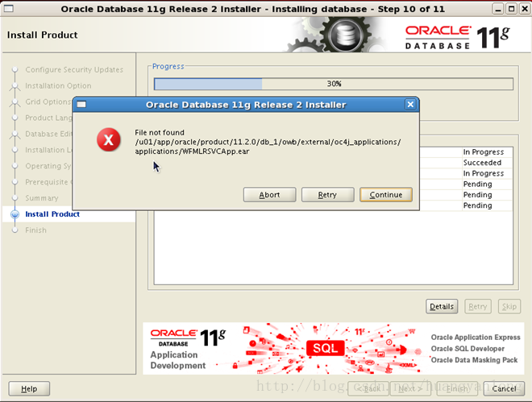Close the error dialog with X button
This screenshot has height=402, width=532.
[x=410, y=105]
